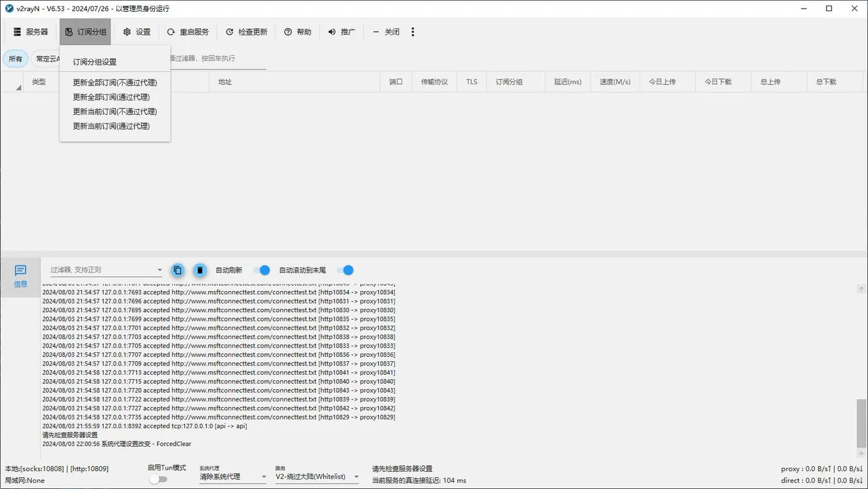The width and height of the screenshot is (868, 489).
Task: Clear the log with trash icon
Action: (x=200, y=270)
